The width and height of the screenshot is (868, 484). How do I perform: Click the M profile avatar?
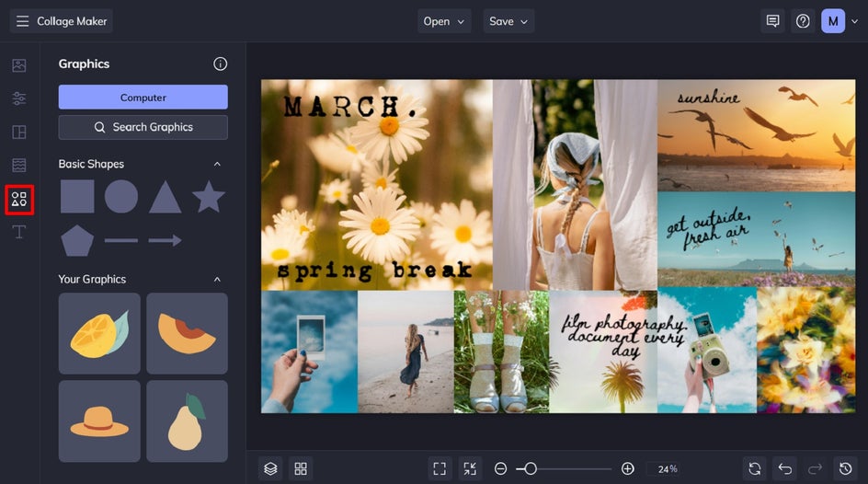coord(833,21)
